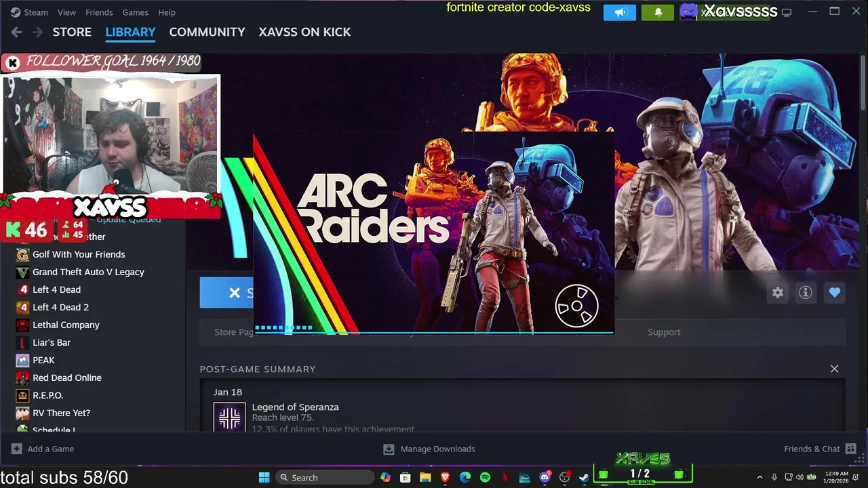Click the blue Stop game button
Viewport: 868px width, 488px height.
point(226,293)
